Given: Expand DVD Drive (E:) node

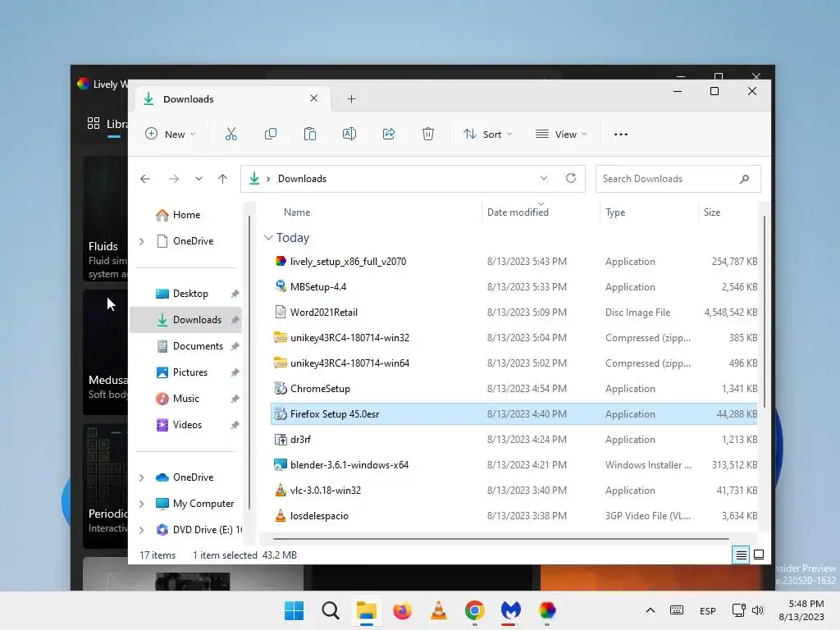Looking at the screenshot, I should pos(141,530).
